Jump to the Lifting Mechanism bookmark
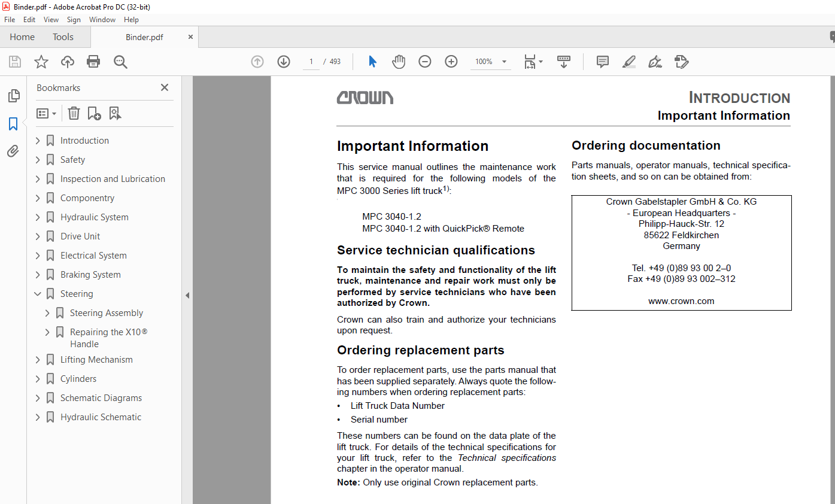The image size is (835, 504). [x=96, y=360]
